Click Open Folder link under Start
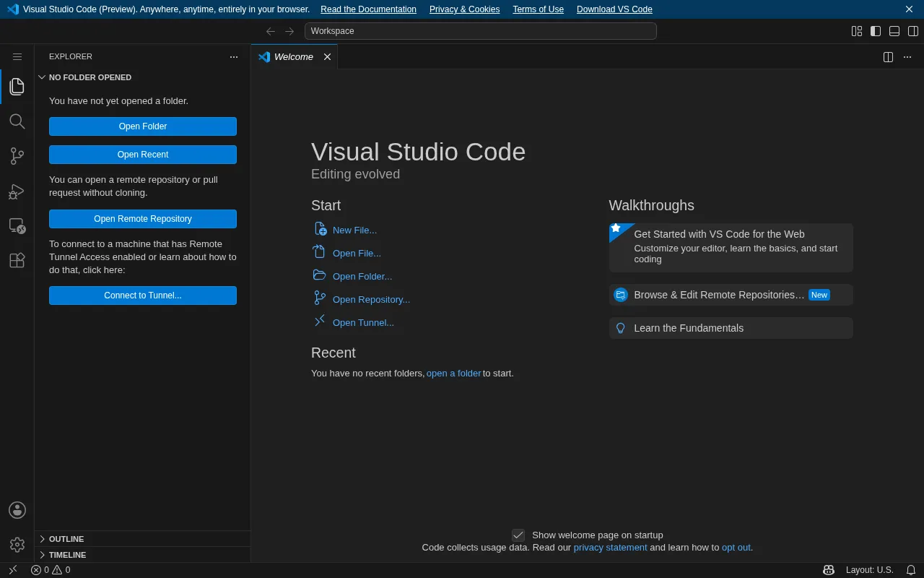The width and height of the screenshot is (924, 578). pyautogui.click(x=362, y=276)
